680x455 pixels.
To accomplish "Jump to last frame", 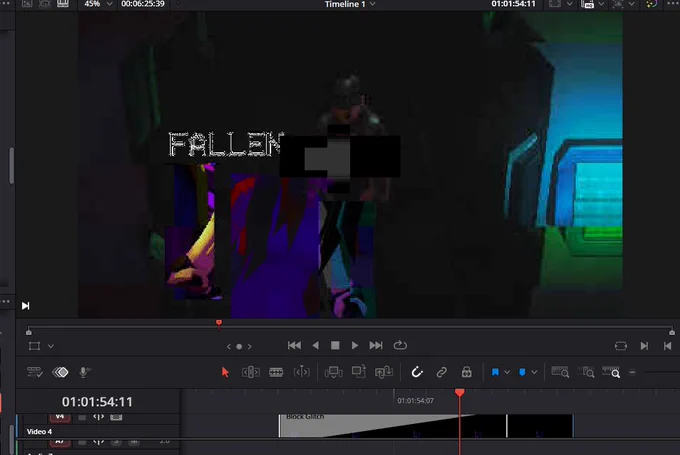I will pos(376,345).
